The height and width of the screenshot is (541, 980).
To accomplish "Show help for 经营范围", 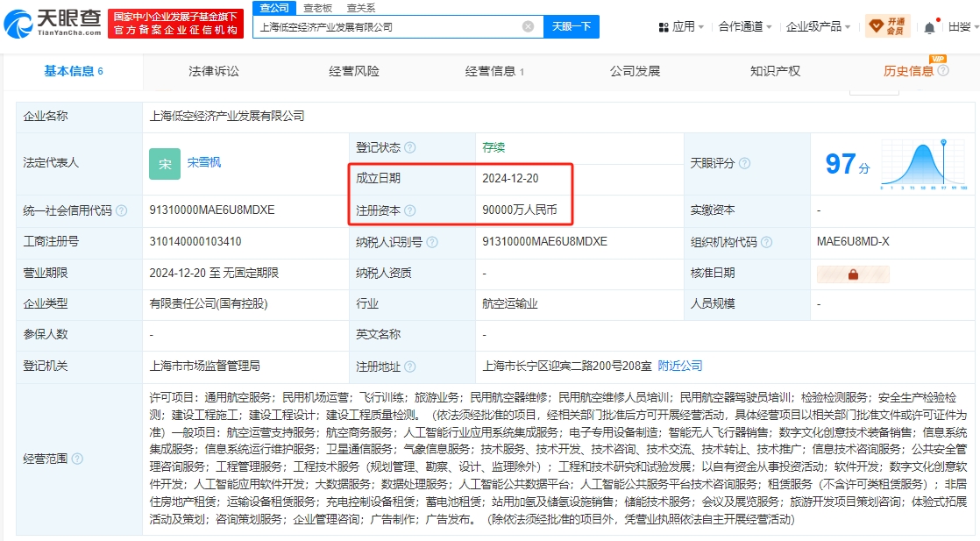I will [x=77, y=459].
